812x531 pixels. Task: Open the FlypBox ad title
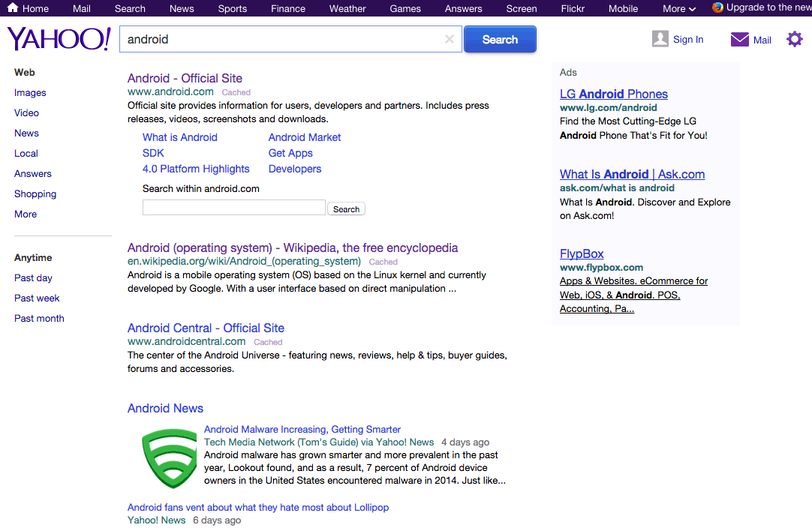click(x=582, y=254)
